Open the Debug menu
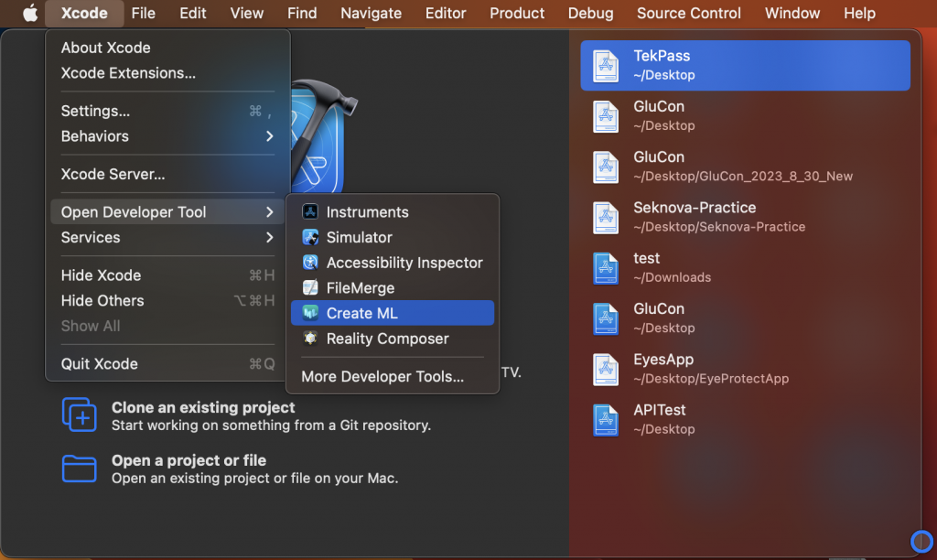937x560 pixels. [590, 13]
